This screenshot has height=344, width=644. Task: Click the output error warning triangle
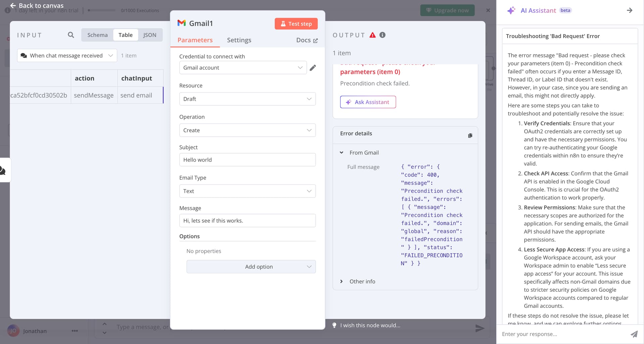[x=373, y=35]
